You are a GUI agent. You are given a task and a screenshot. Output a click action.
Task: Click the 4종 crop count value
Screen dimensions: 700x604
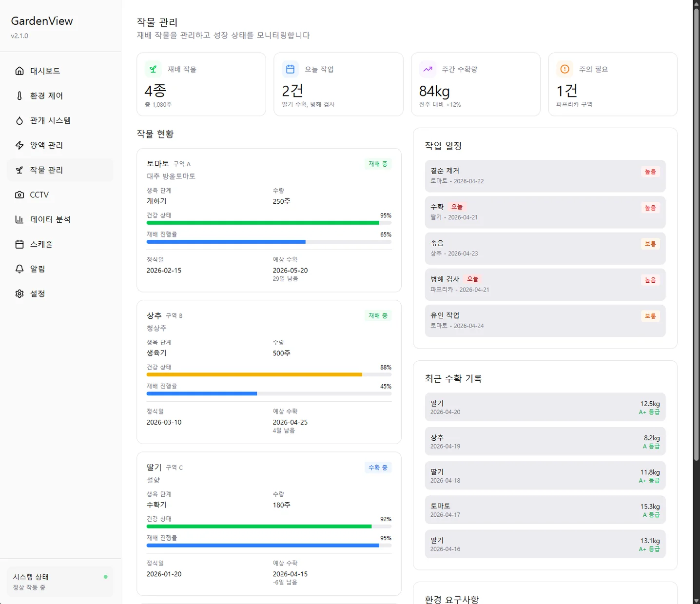[156, 91]
